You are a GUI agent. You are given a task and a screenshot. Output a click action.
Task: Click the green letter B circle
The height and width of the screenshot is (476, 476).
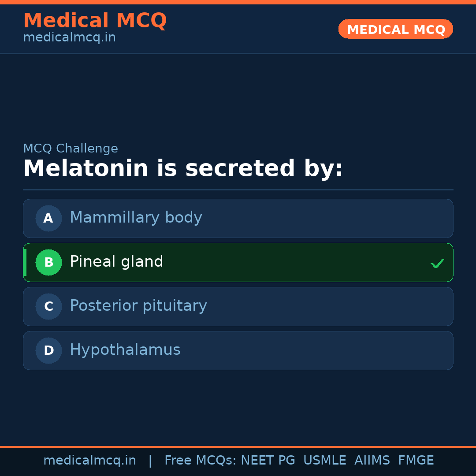(x=48, y=262)
